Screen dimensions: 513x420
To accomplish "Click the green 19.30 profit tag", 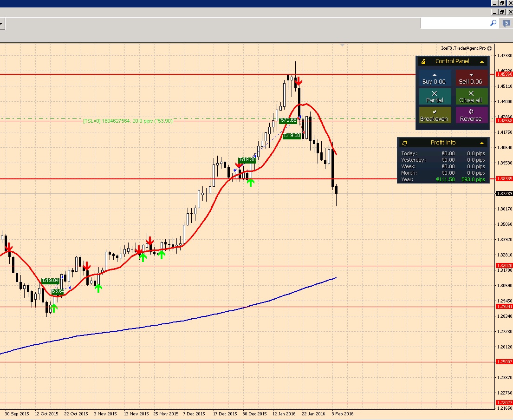I will [247, 160].
